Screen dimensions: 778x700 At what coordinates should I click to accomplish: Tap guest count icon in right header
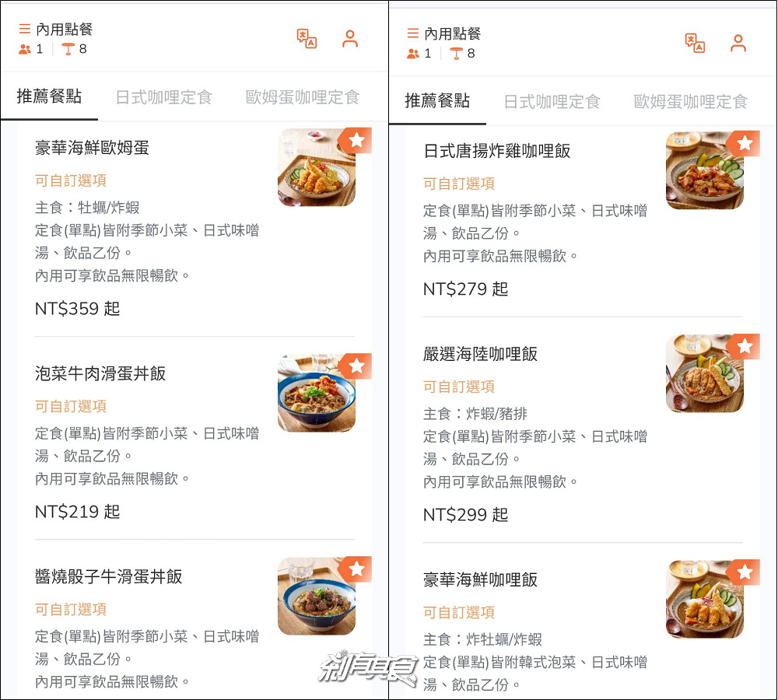pyautogui.click(x=413, y=54)
